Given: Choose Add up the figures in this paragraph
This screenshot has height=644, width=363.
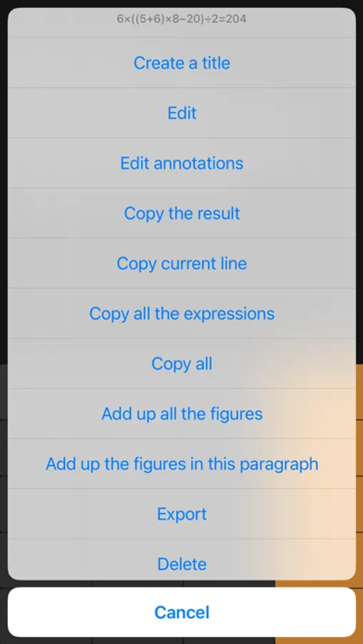Looking at the screenshot, I should [x=182, y=464].
